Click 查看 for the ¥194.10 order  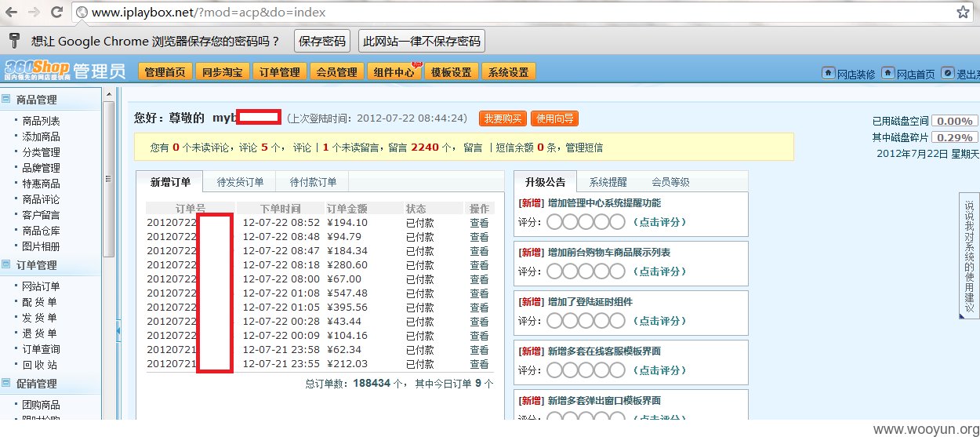click(479, 223)
